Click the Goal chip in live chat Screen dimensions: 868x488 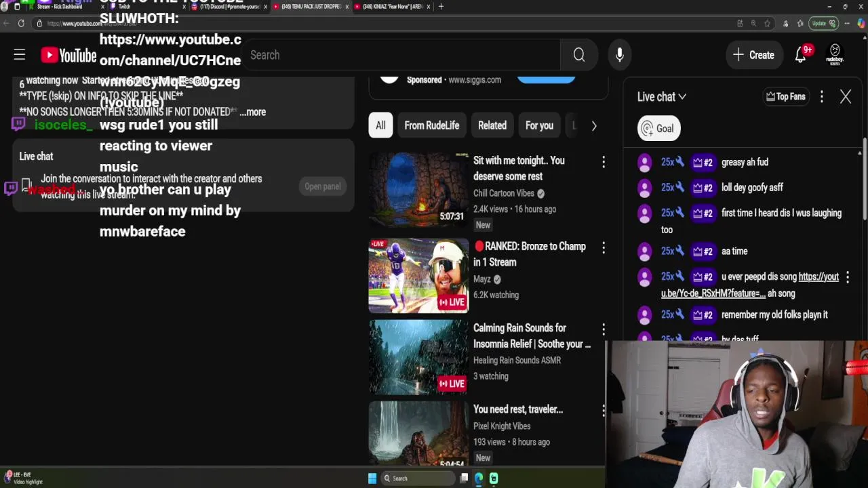[658, 129]
